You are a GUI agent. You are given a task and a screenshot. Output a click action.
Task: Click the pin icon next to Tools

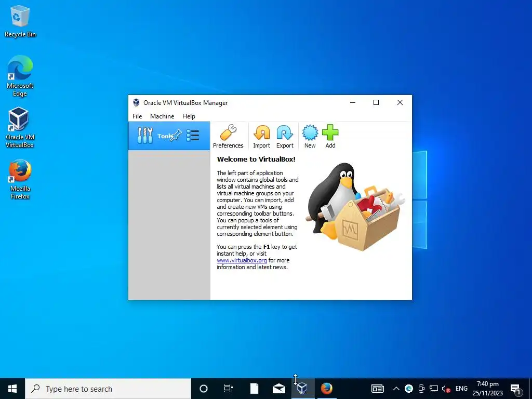tap(176, 136)
